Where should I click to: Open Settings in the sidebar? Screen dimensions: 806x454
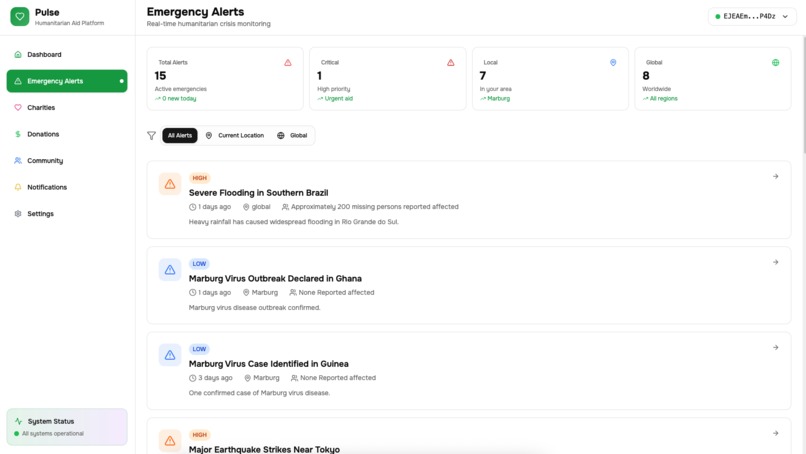tap(67, 213)
